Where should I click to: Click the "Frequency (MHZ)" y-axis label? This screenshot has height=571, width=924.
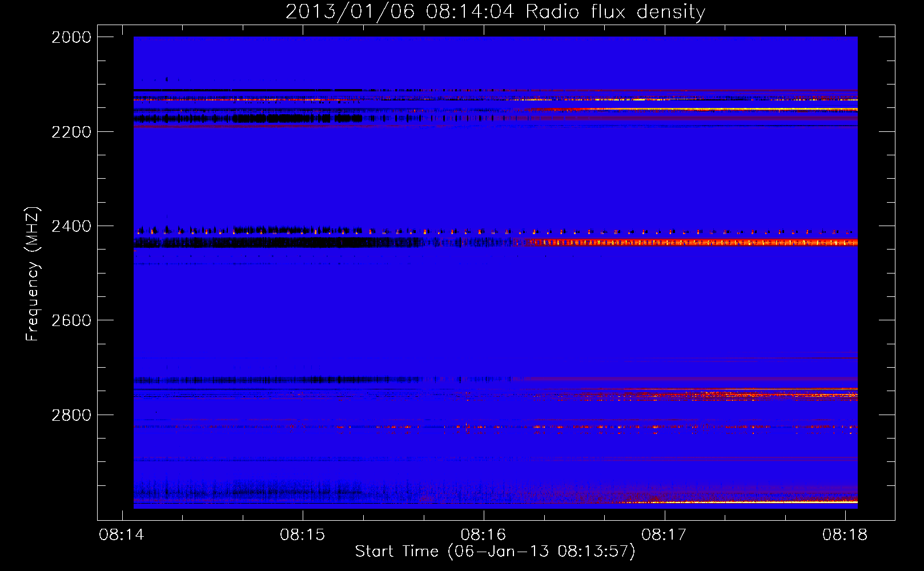(x=33, y=274)
